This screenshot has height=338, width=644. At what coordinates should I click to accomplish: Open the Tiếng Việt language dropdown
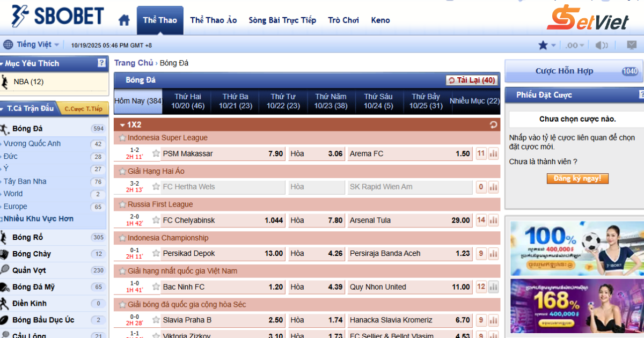click(32, 45)
